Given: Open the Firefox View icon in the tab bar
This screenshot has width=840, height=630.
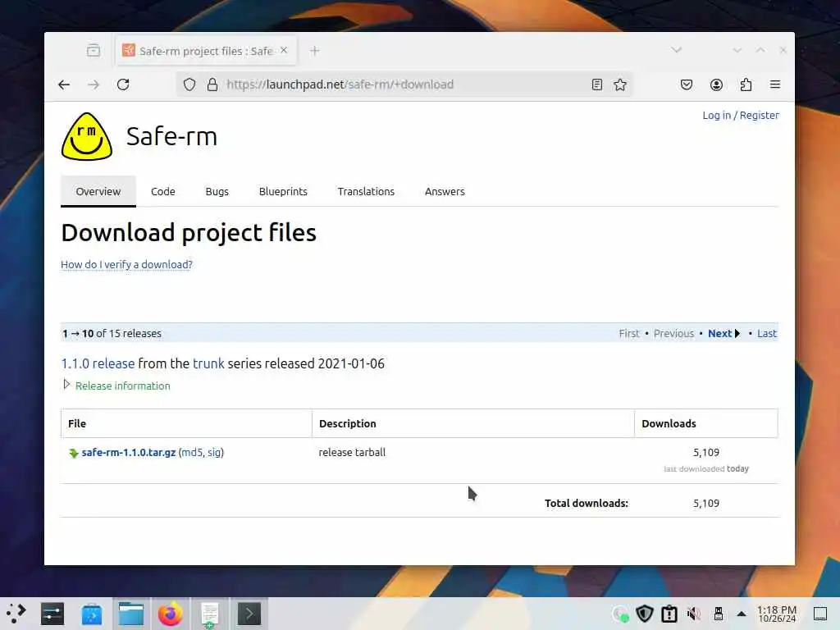Looking at the screenshot, I should (x=94, y=50).
